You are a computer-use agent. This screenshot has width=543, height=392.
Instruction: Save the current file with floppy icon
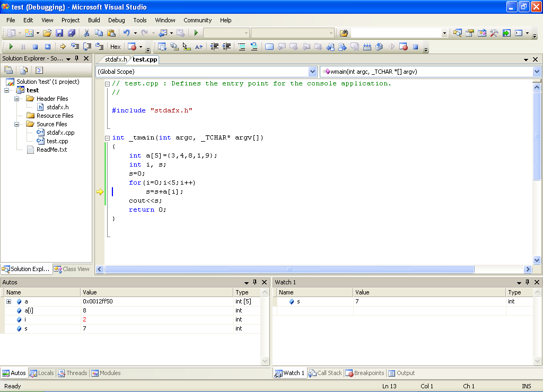(59, 33)
